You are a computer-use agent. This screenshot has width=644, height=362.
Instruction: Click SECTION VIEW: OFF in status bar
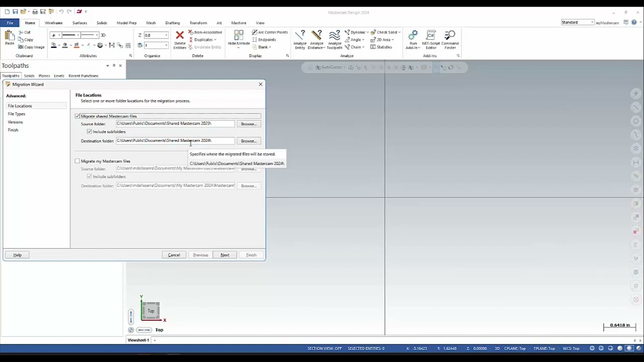(325, 348)
